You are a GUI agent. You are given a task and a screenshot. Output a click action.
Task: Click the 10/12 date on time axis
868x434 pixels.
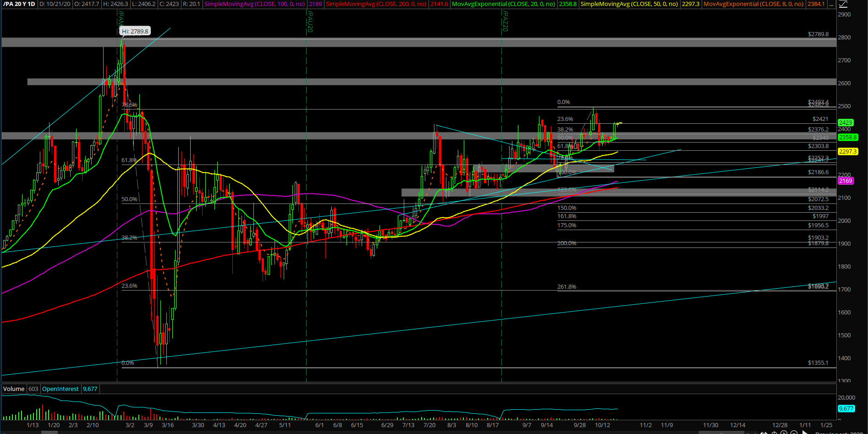[x=603, y=425]
